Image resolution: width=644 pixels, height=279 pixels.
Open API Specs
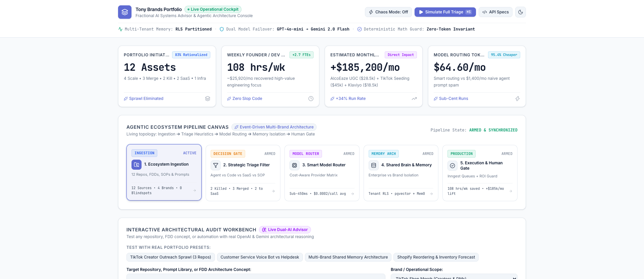(x=495, y=12)
